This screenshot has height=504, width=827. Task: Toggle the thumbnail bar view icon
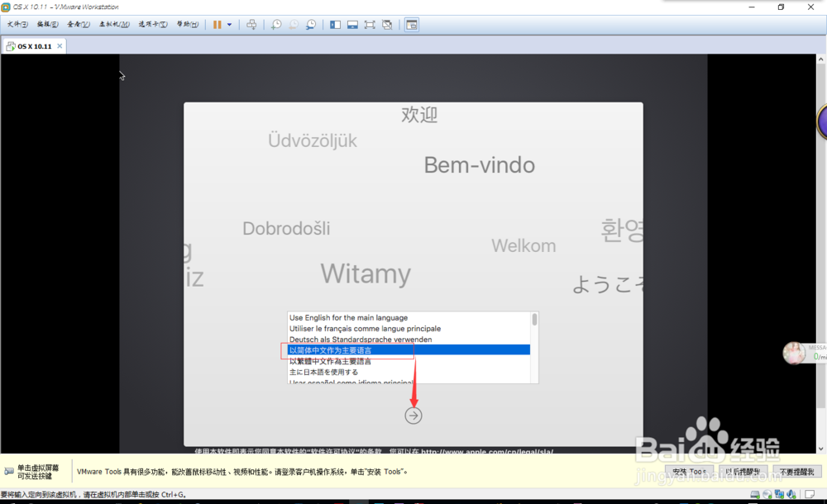[352, 25]
